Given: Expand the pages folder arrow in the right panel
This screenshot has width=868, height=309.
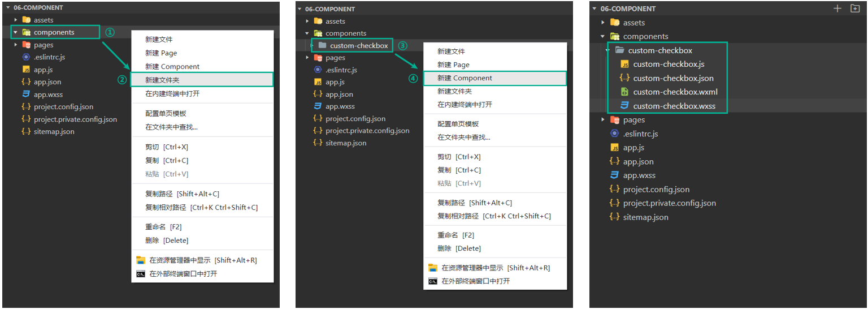Looking at the screenshot, I should [603, 120].
